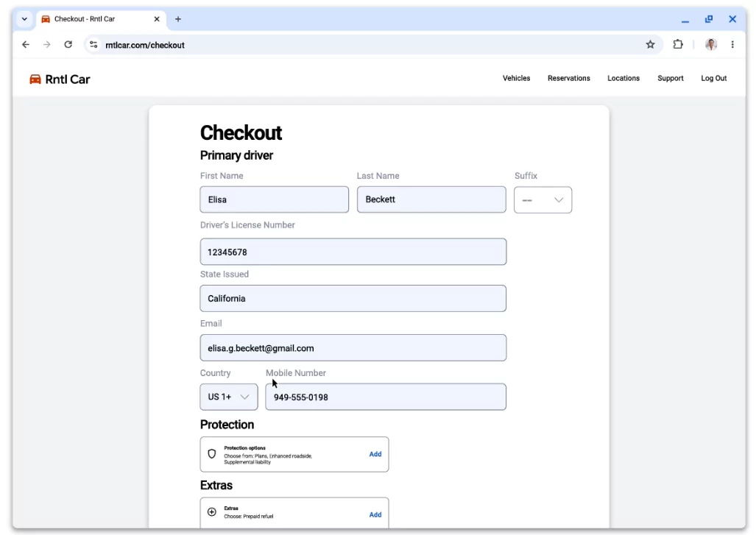756x535 pixels.
Task: Click the site information icon in address bar
Action: tap(93, 45)
